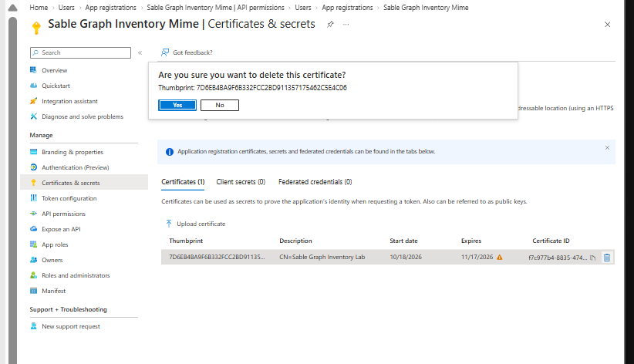Click the Quickstart cloud icon

(x=34, y=86)
